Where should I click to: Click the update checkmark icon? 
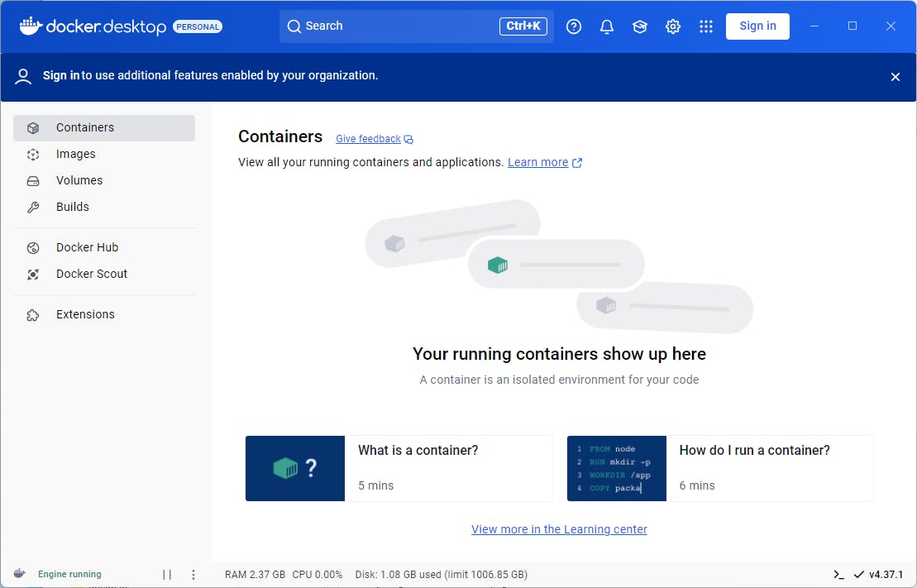pos(858,575)
